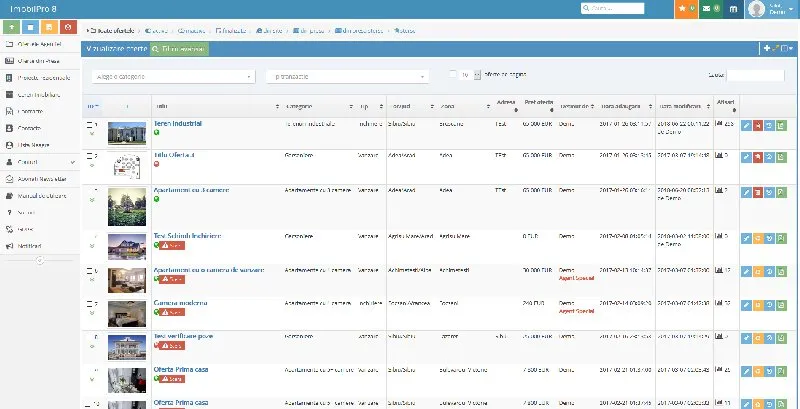Expand the Conturi sidebar section
This screenshot has height=409, width=800.
click(x=40, y=162)
